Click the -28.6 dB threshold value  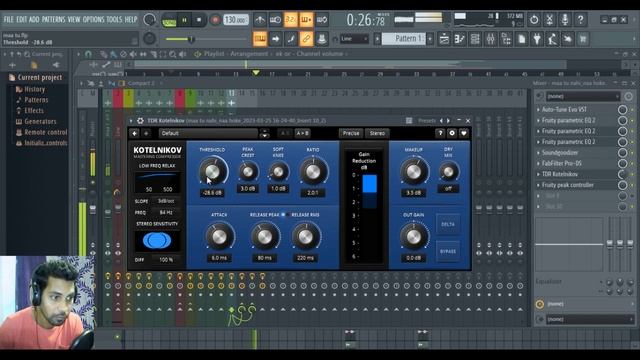(212, 193)
